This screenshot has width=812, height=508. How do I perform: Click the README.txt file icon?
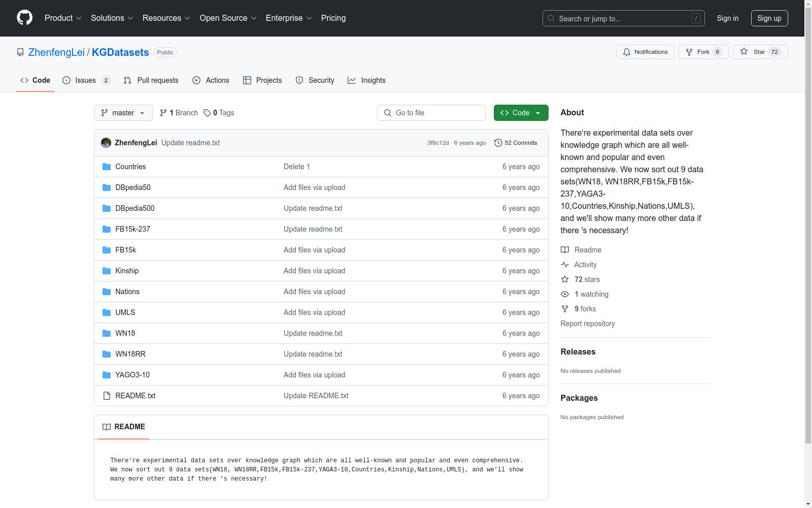[x=107, y=396]
